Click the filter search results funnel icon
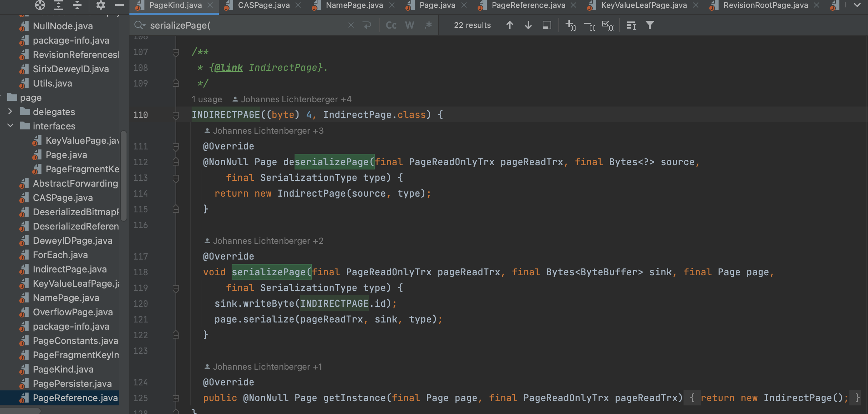The image size is (868, 414). click(650, 25)
